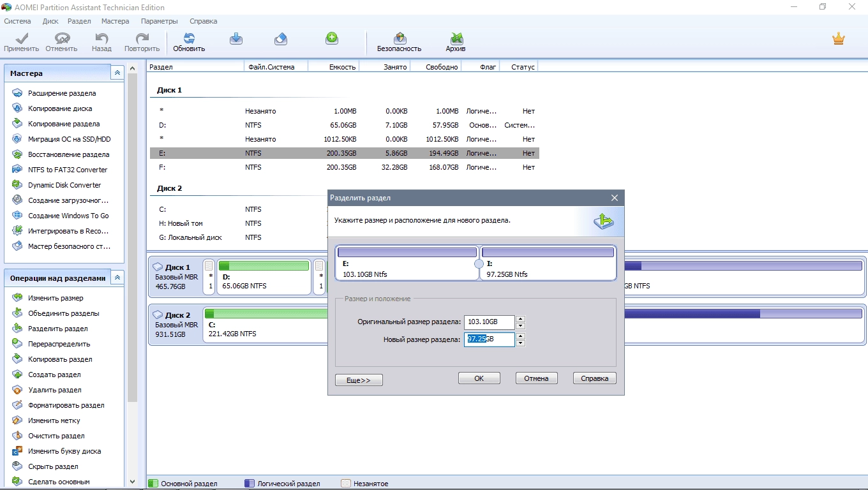Select Диск 2 Базовый MBR in disk map
The height and width of the screenshot is (490, 868).
pos(176,325)
